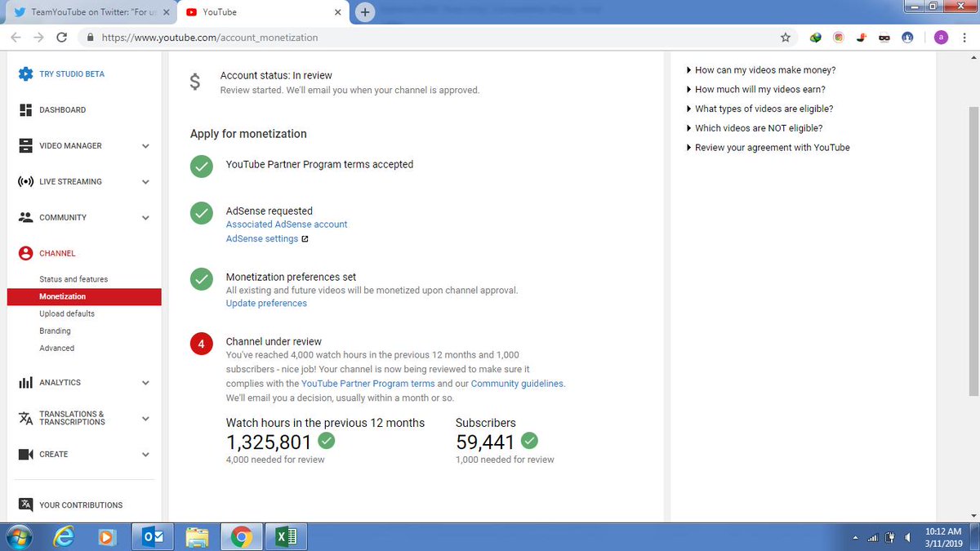Click the Translations & Transcriptions icon
980x551 pixels.
coord(25,418)
